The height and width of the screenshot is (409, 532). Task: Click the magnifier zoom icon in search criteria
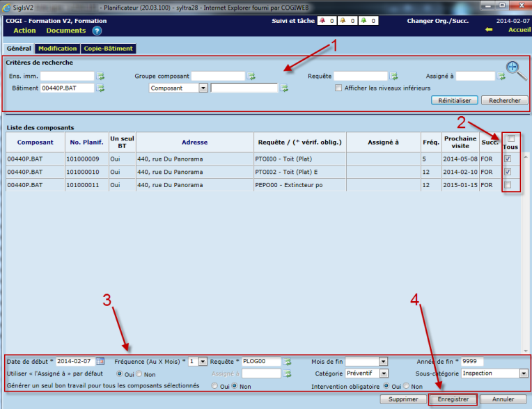[515, 70]
